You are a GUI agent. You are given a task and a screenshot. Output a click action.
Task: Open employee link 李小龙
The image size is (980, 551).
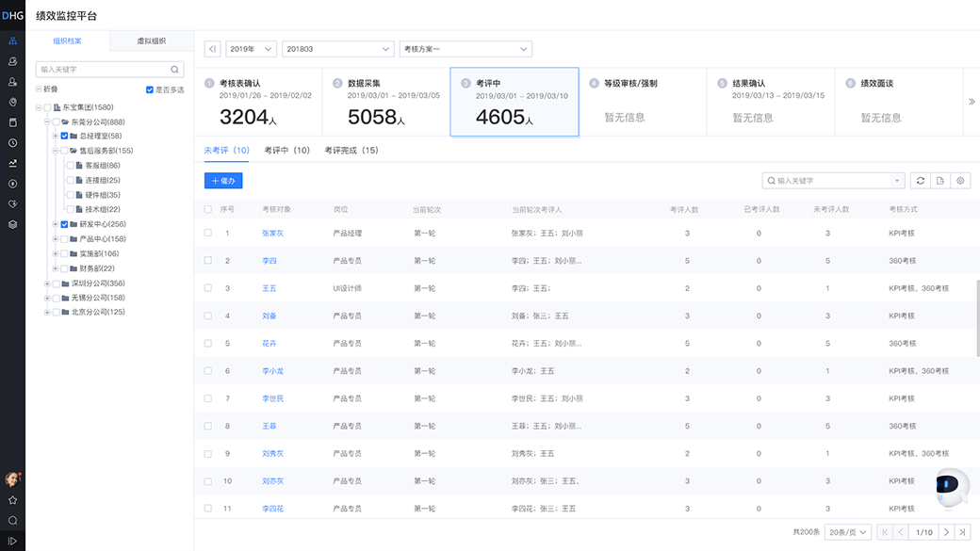(x=272, y=371)
